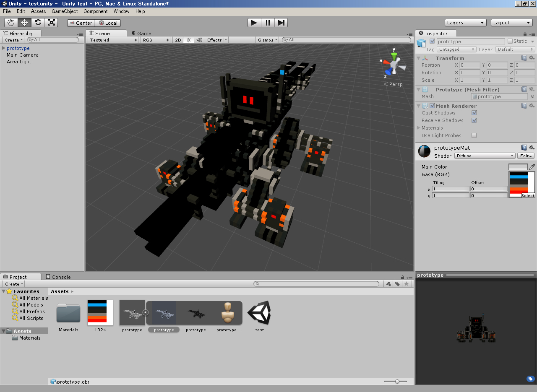Disable Cast Shadows checkbox
The width and height of the screenshot is (537, 392).
click(x=474, y=113)
